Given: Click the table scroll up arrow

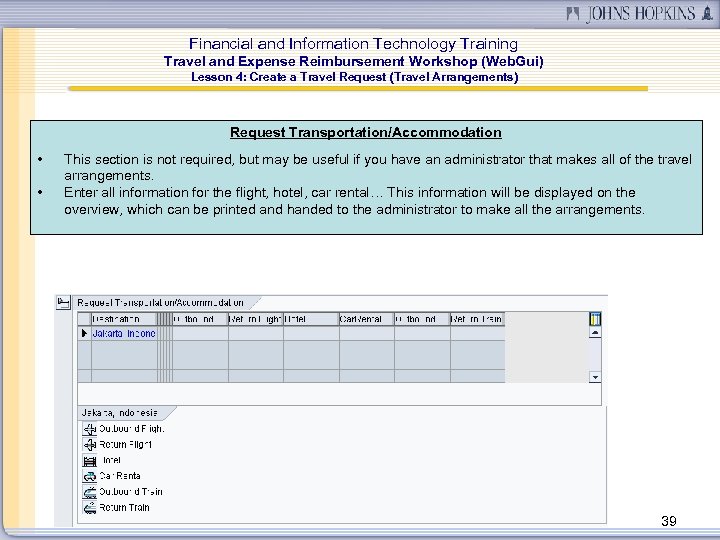Looking at the screenshot, I should coord(595,332).
